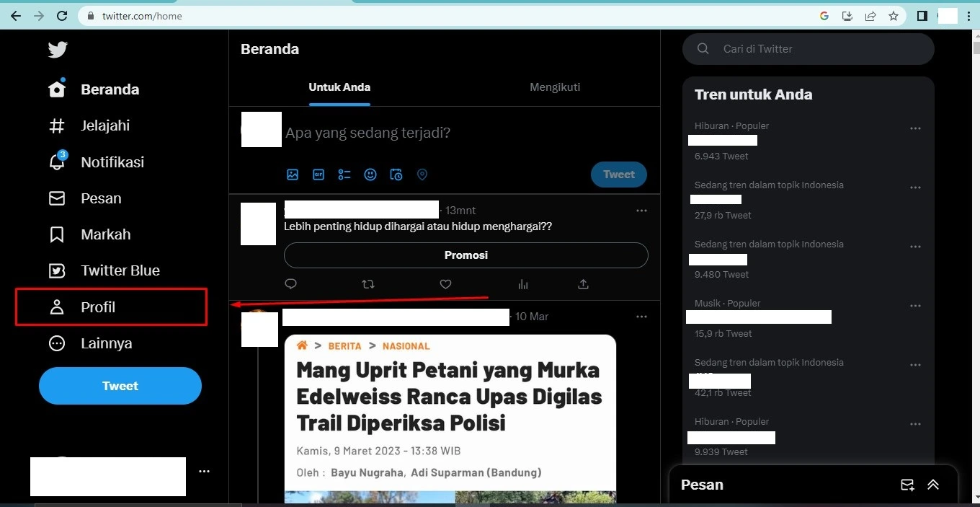Schedule the tweet icon
The image size is (980, 507).
coord(396,175)
